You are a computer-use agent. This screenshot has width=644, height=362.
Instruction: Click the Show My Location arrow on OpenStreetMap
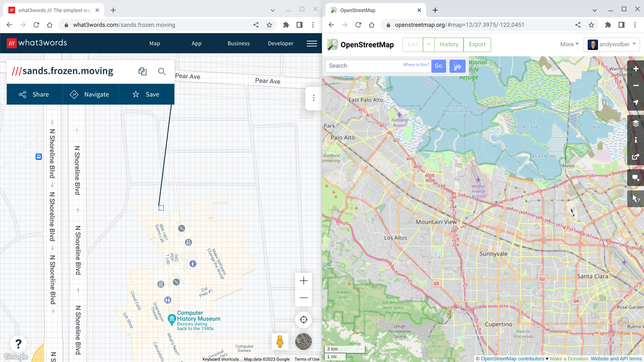point(635,102)
